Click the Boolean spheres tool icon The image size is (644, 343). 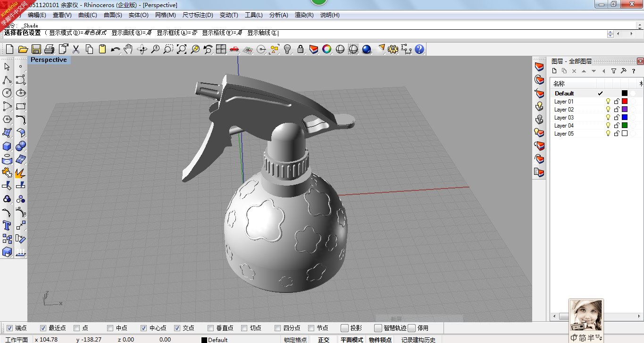[21, 146]
